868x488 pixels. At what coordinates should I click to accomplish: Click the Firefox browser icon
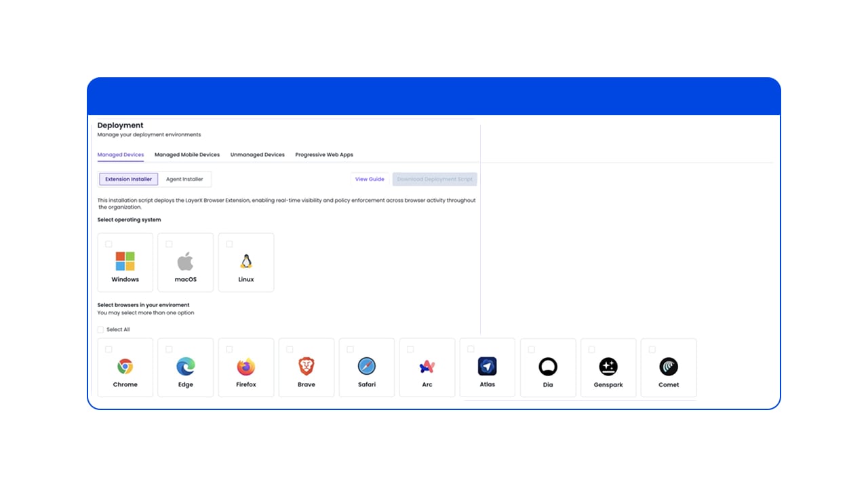coord(246,367)
